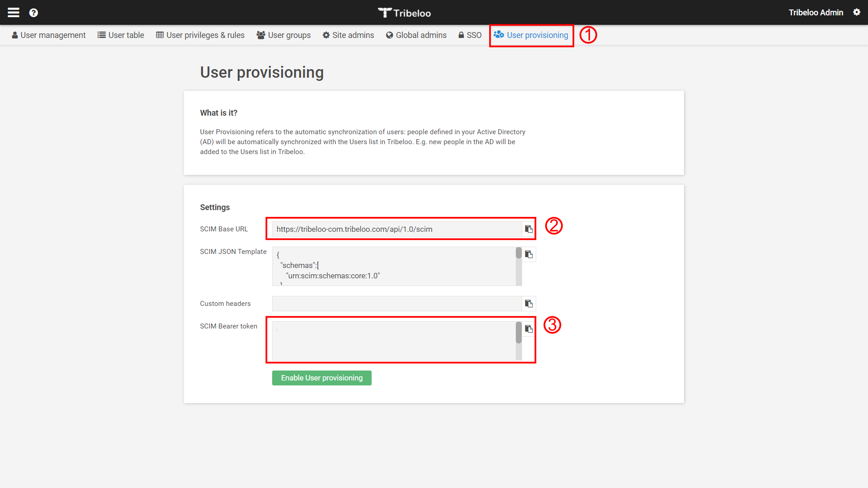
Task: Click the hamburger menu icon
Action: 13,11
